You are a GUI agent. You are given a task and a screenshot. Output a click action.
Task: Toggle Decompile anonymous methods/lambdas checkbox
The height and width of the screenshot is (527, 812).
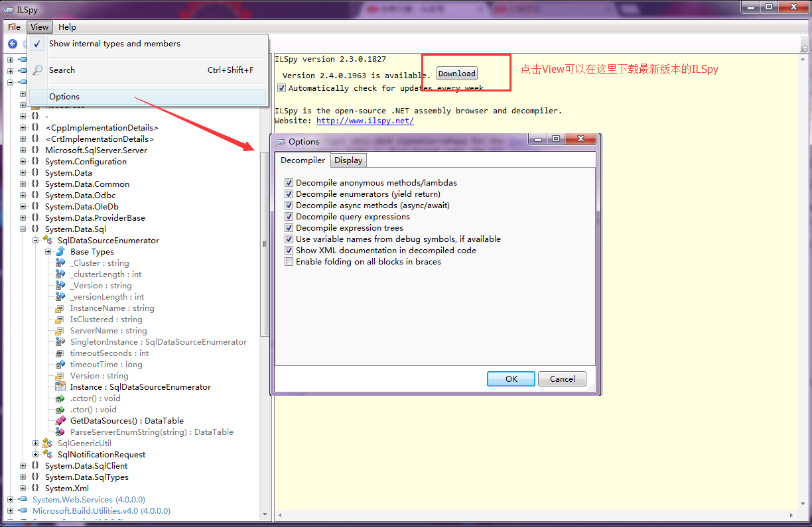[289, 182]
